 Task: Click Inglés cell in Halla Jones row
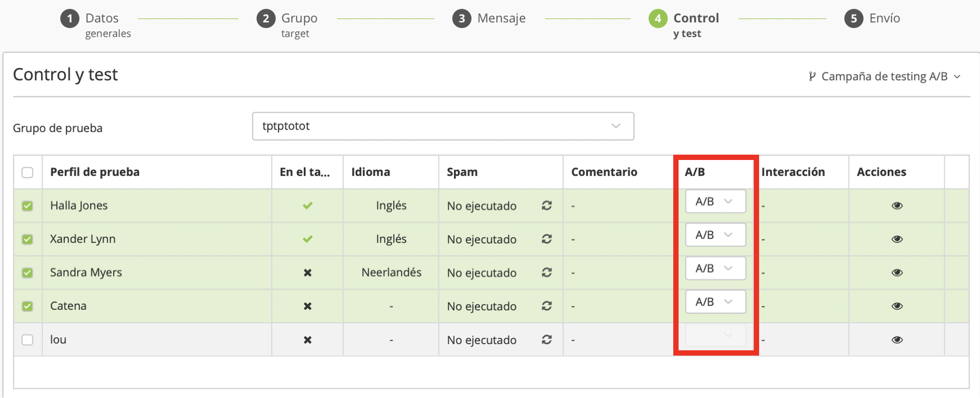click(x=391, y=206)
